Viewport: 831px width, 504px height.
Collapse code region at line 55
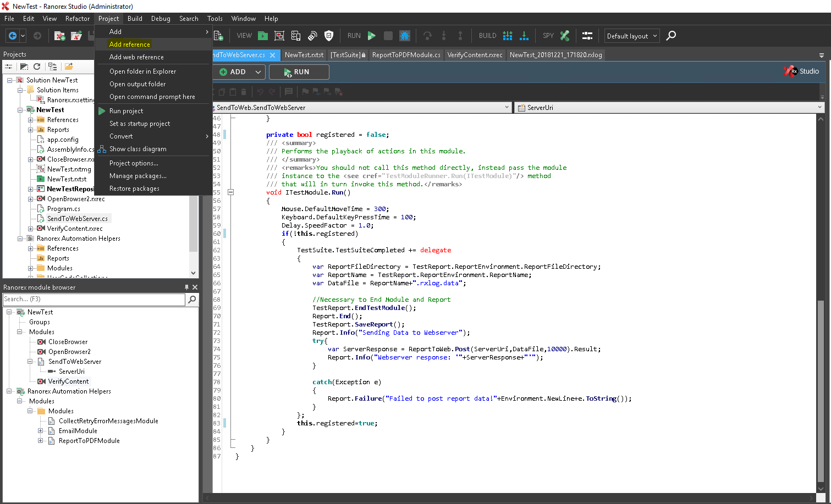point(231,192)
